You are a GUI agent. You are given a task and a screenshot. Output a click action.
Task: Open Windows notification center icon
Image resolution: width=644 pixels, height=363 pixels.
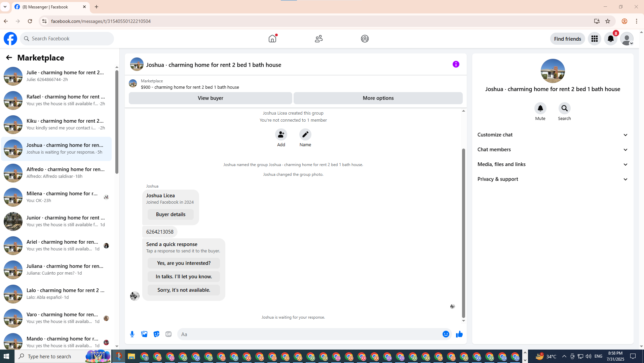pyautogui.click(x=633, y=357)
